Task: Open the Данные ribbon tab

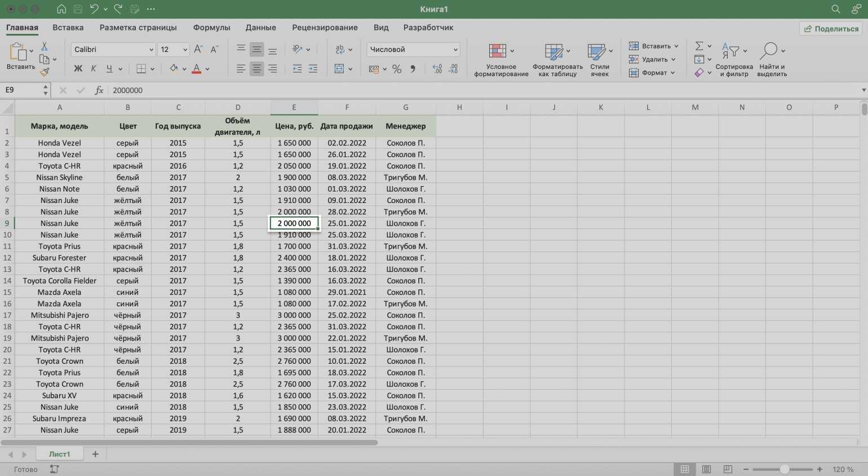Action: (x=260, y=28)
